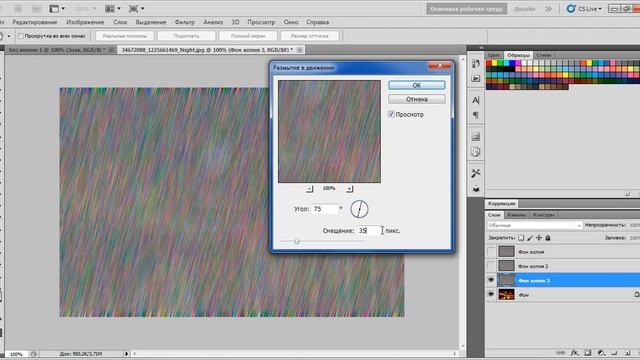Screen dimensions: 640x360
Task: Open the History panel icon in dock
Action: coord(476,63)
